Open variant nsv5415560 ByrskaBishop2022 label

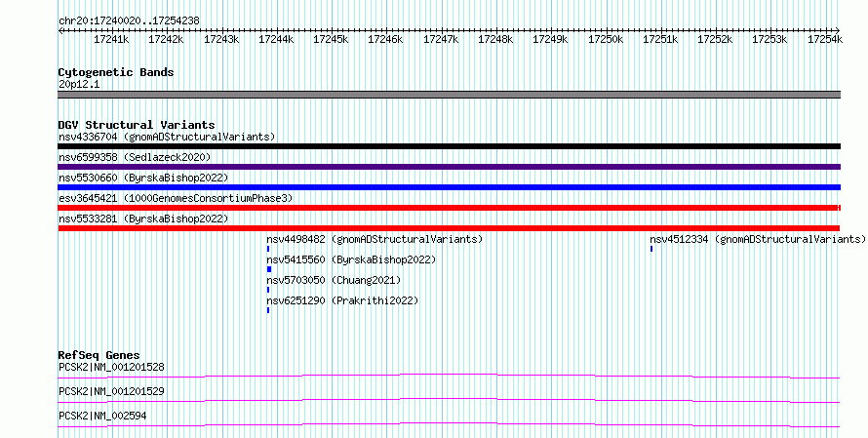point(351,259)
